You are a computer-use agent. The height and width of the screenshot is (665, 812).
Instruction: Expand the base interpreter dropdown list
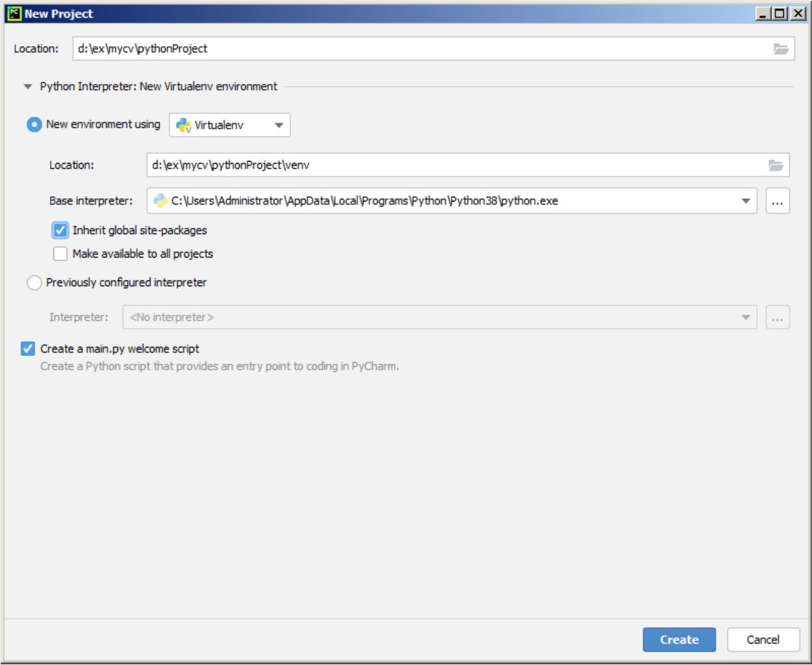(x=746, y=201)
